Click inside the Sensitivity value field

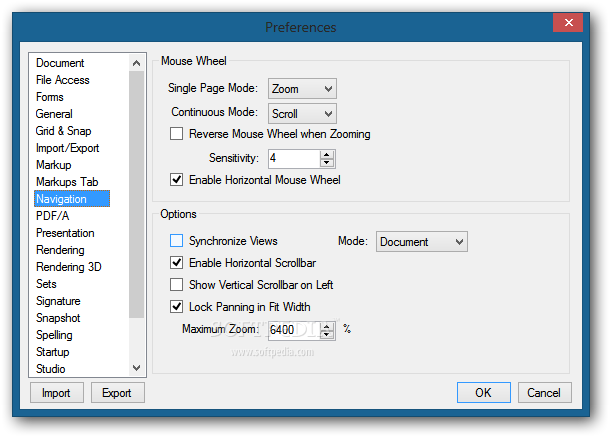(x=292, y=158)
